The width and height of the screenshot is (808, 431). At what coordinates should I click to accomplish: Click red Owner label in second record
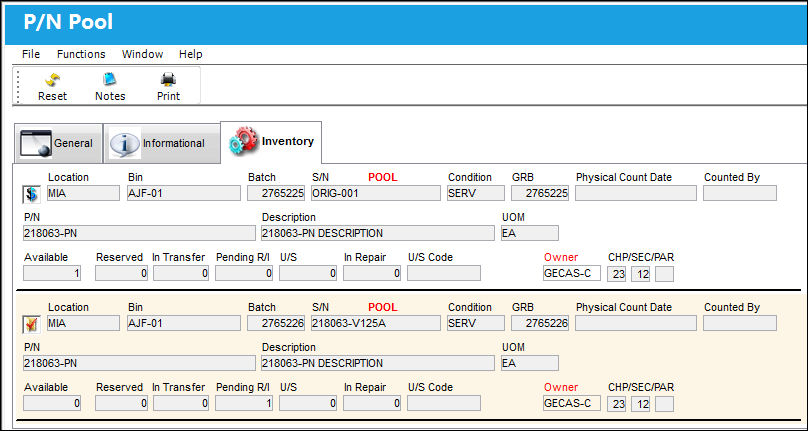[561, 387]
